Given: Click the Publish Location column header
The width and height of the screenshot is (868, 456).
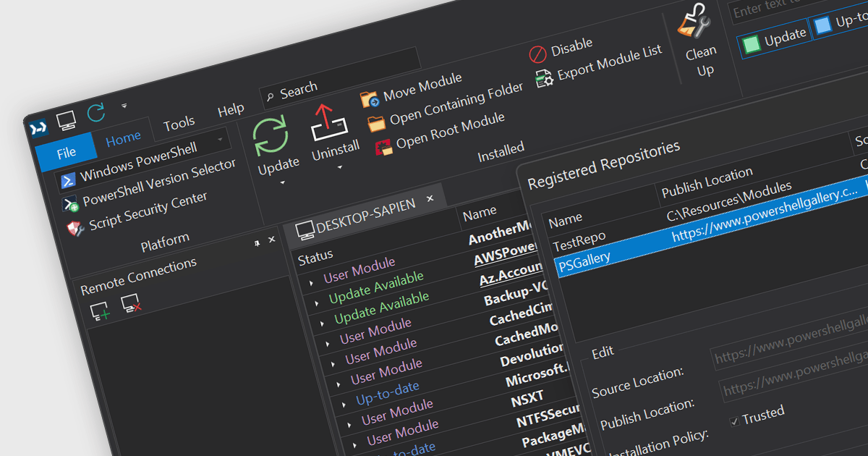Looking at the screenshot, I should (x=707, y=182).
